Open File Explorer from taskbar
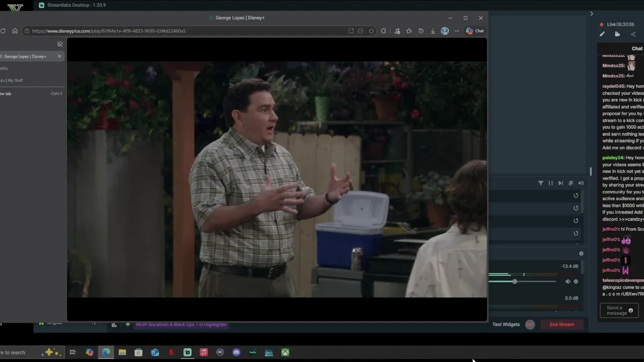The width and height of the screenshot is (644, 362). (122, 352)
